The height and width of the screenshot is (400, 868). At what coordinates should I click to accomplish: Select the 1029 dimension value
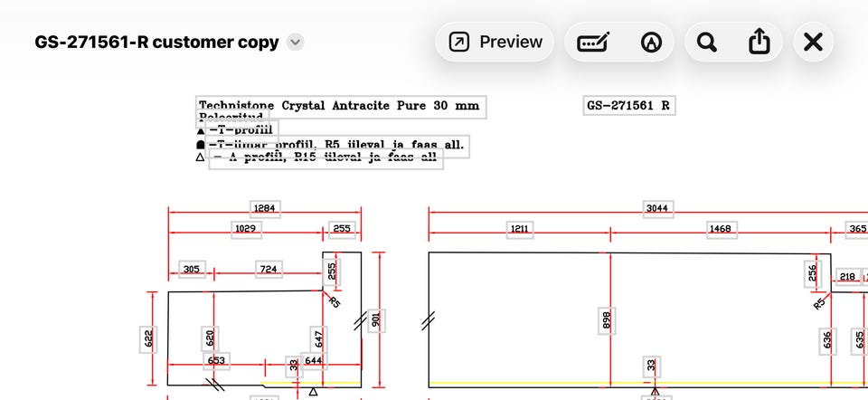coord(246,229)
